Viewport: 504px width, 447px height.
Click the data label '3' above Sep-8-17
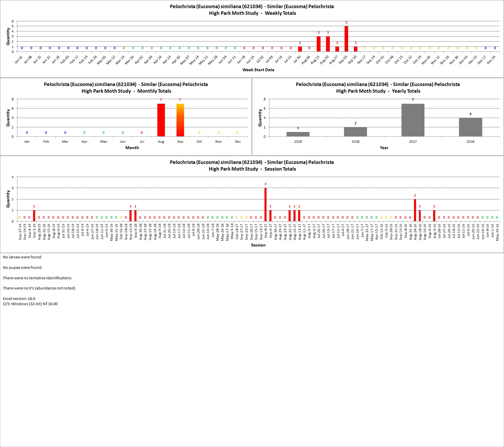pos(265,184)
